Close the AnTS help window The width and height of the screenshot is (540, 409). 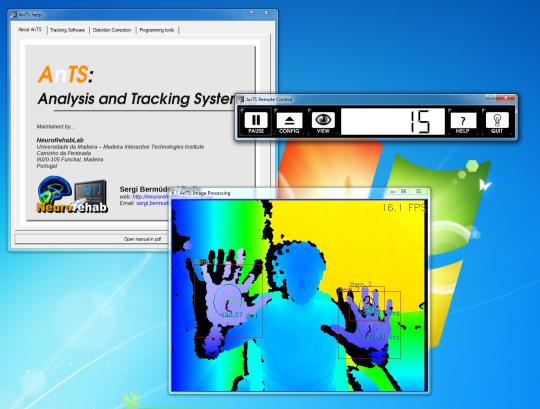click(266, 13)
